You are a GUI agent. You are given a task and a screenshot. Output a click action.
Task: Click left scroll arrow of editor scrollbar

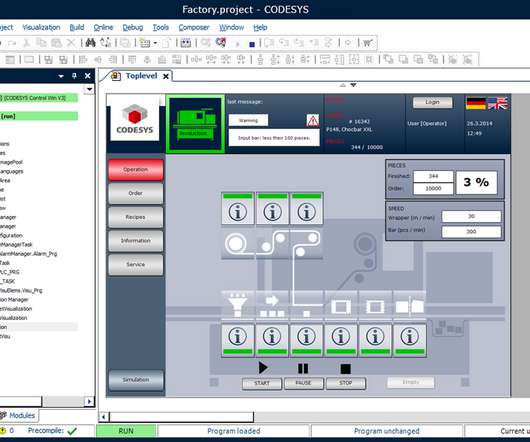point(103,417)
